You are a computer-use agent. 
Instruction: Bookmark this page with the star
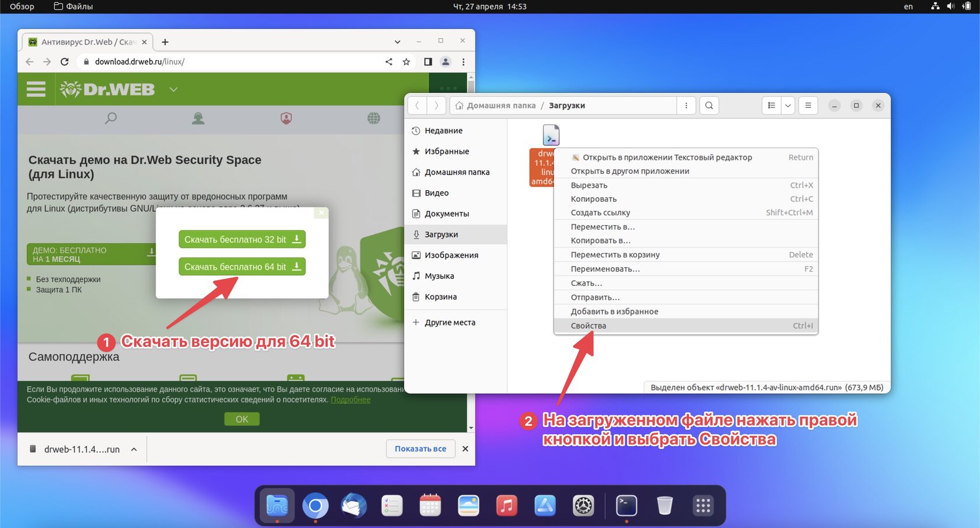pyautogui.click(x=407, y=62)
